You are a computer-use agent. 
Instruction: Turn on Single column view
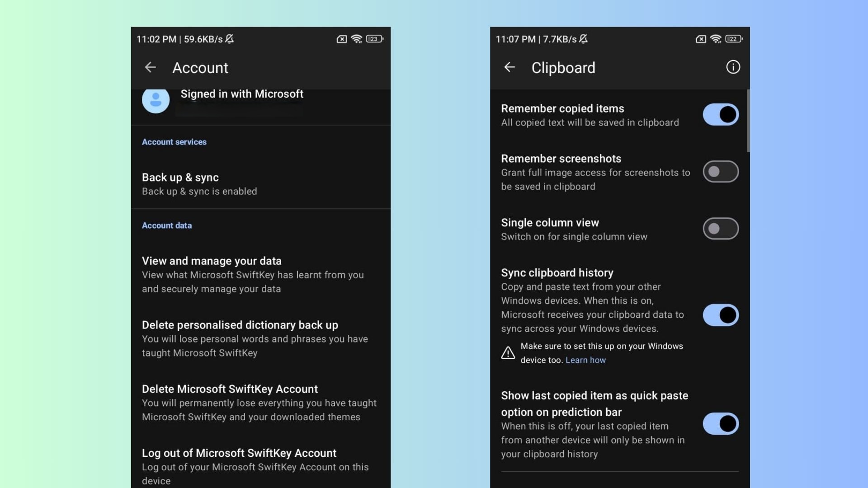[x=720, y=229]
